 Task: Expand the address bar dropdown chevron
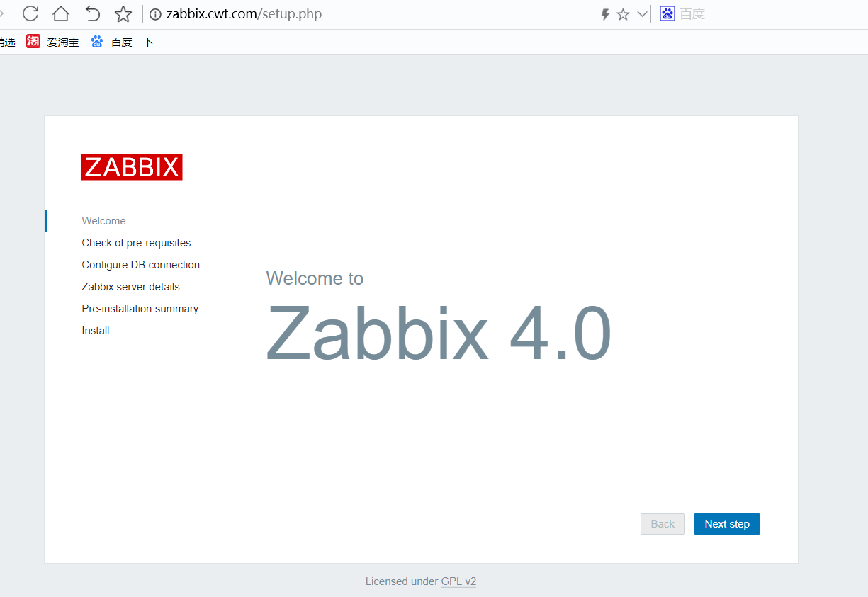click(643, 14)
